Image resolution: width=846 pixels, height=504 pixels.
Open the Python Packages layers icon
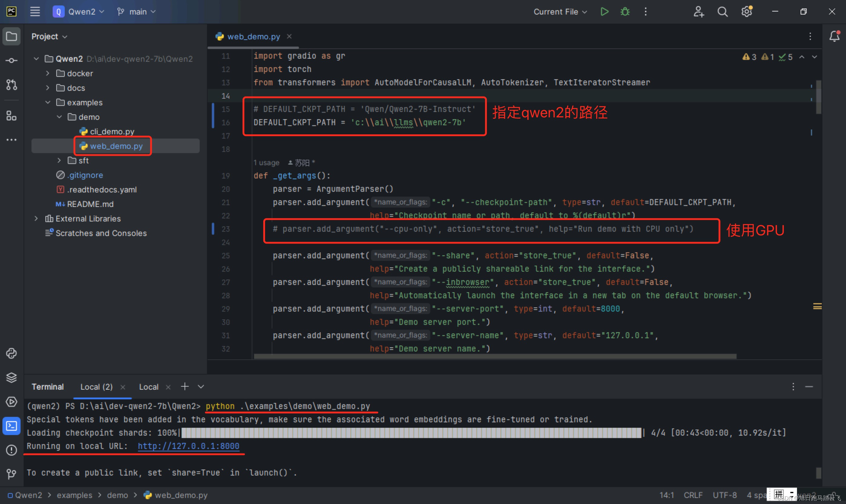11,377
